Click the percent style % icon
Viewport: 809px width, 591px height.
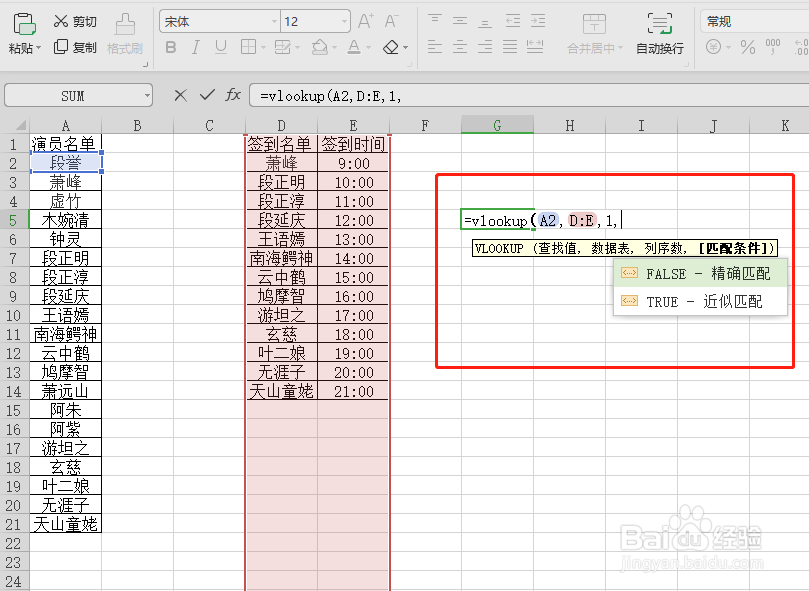point(748,47)
